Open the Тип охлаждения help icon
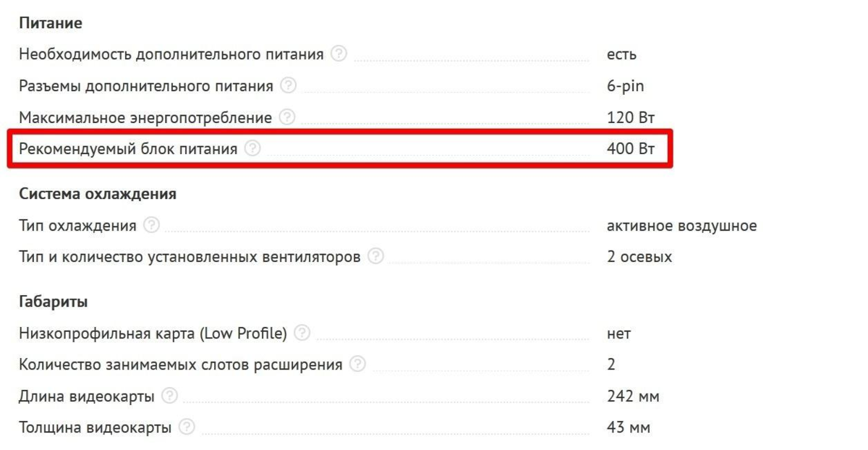868x450 pixels. (151, 226)
